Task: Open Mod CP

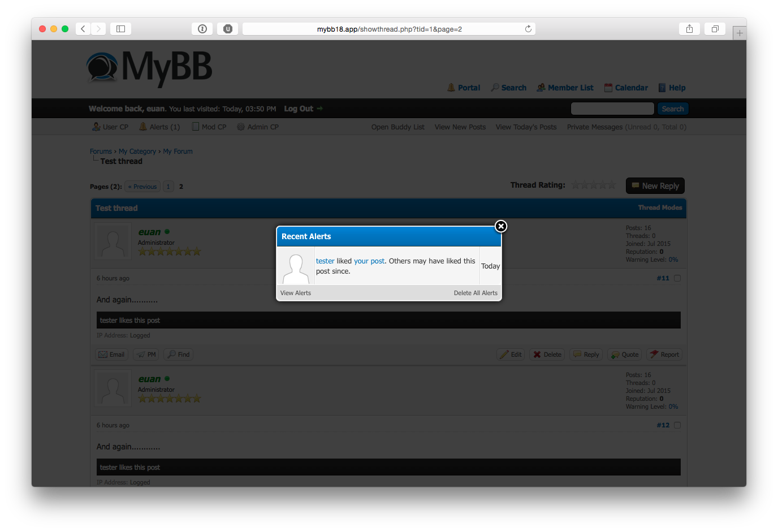Action: click(x=209, y=127)
